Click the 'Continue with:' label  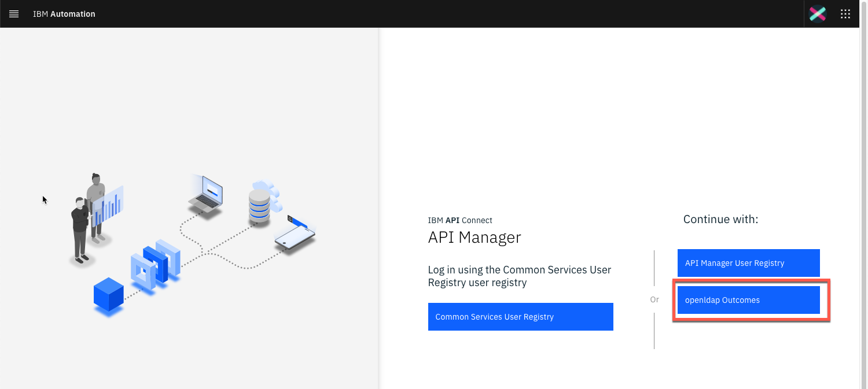coord(720,219)
